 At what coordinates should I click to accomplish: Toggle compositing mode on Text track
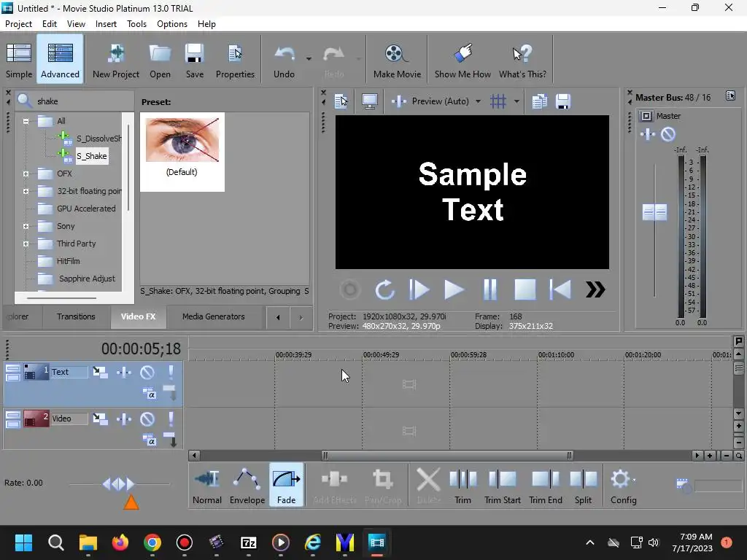[x=149, y=394]
